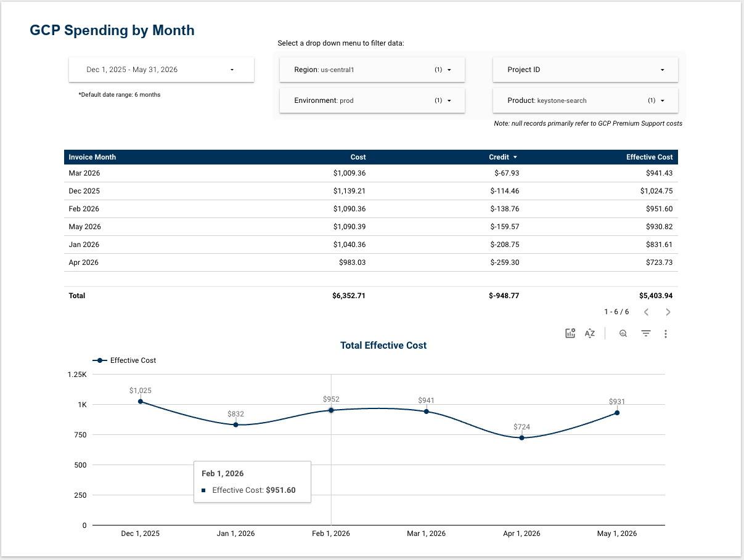Go to next table page arrow

pos(668,312)
